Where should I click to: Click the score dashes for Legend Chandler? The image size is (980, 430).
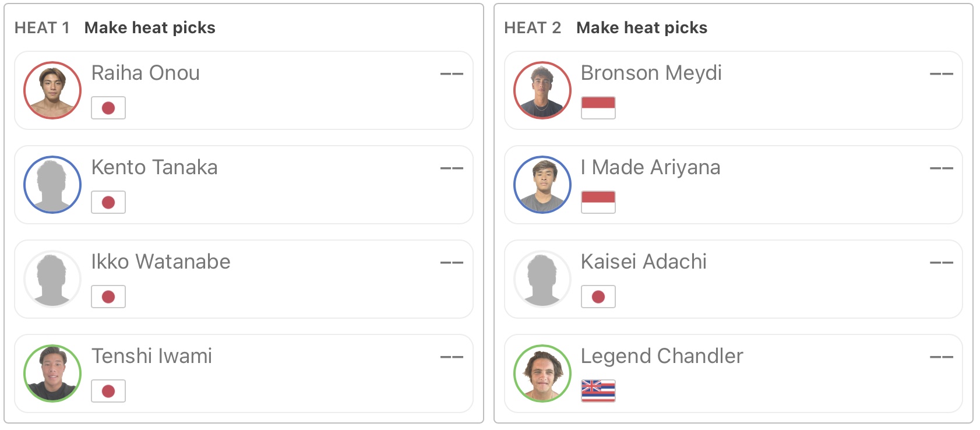(941, 357)
